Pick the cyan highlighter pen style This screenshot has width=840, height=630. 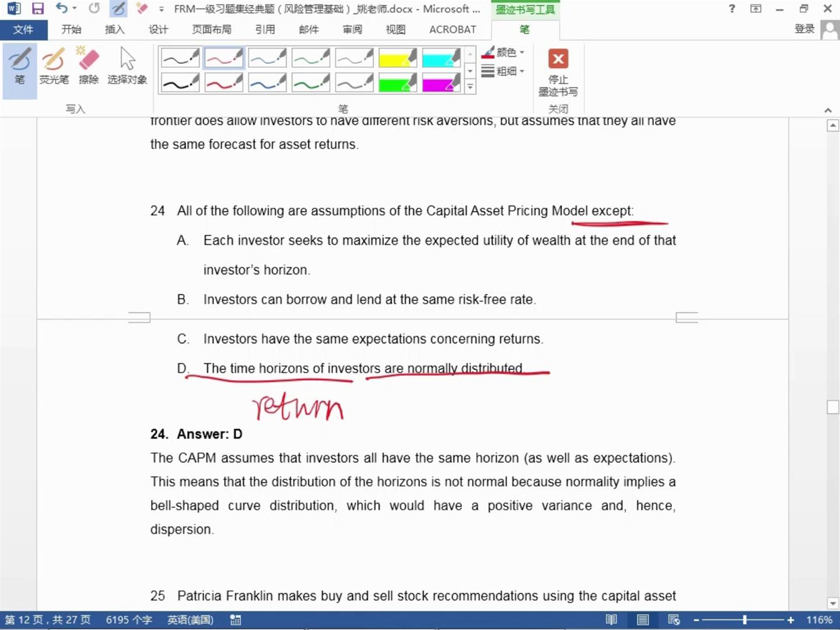tap(441, 58)
